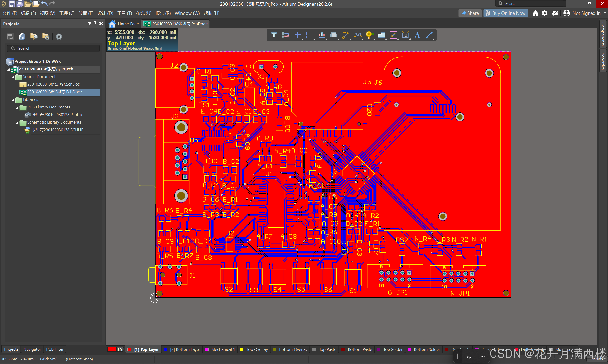Image resolution: width=608 pixels, height=364 pixels.
Task: Select the Interactive Route Connections tool
Action: click(345, 35)
